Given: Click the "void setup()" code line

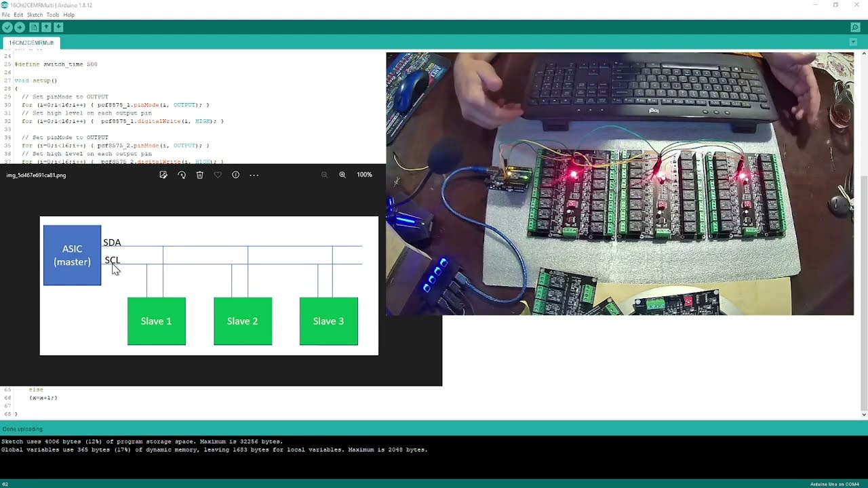Looking at the screenshot, I should coord(36,81).
